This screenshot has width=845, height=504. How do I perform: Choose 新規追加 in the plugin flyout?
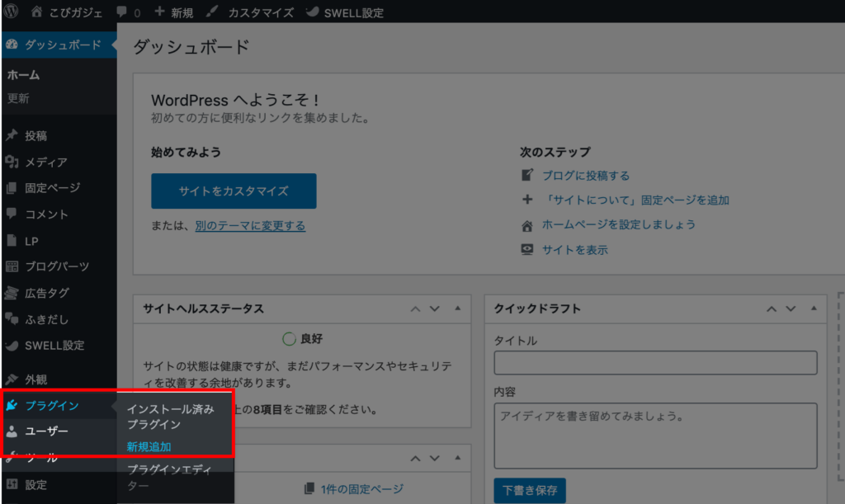149,447
